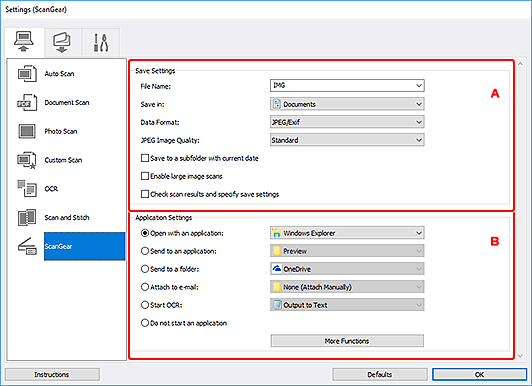This screenshot has width=532, height=386.
Task: Select Scan and Stitch label in list
Action: 67,217
